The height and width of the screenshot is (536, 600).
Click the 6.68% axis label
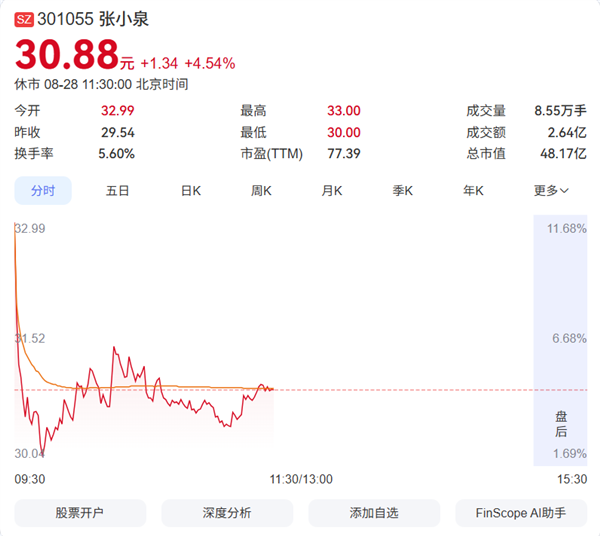pos(569,338)
